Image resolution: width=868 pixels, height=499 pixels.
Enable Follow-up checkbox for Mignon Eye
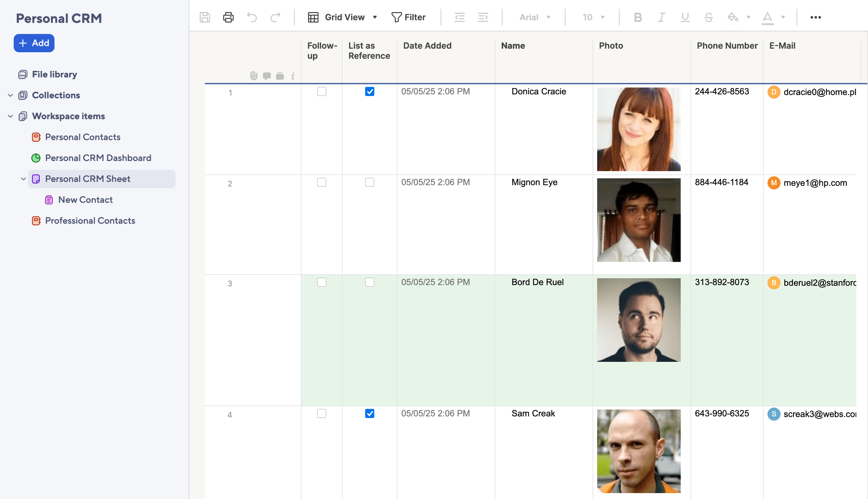pyautogui.click(x=321, y=182)
